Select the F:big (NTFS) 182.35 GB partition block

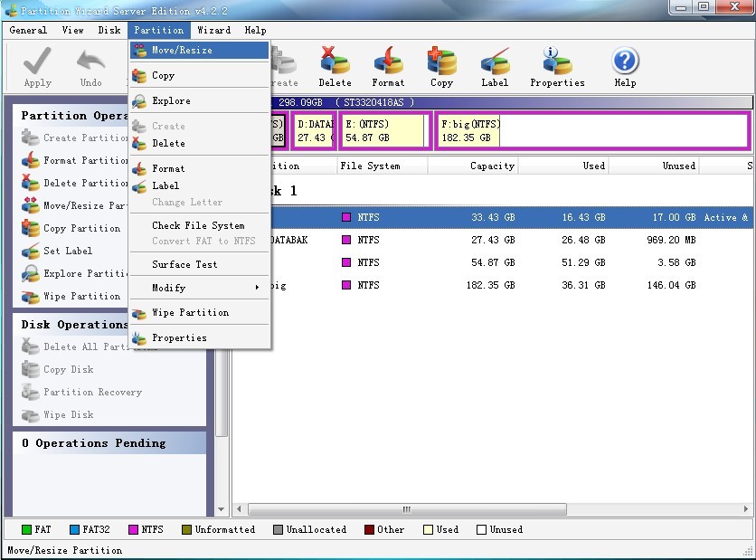tap(592, 130)
